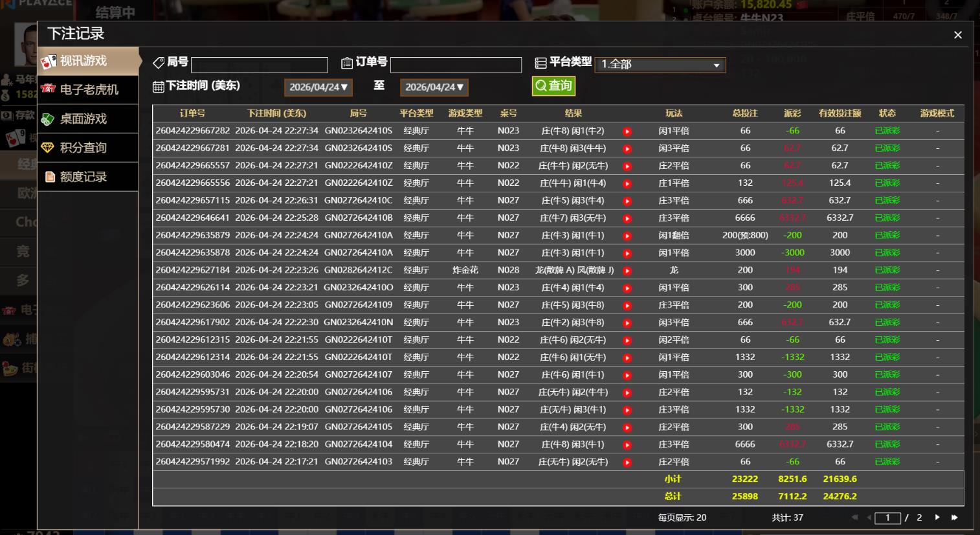
Task: Select the 桌面游戏 tab
Action: coord(88,119)
